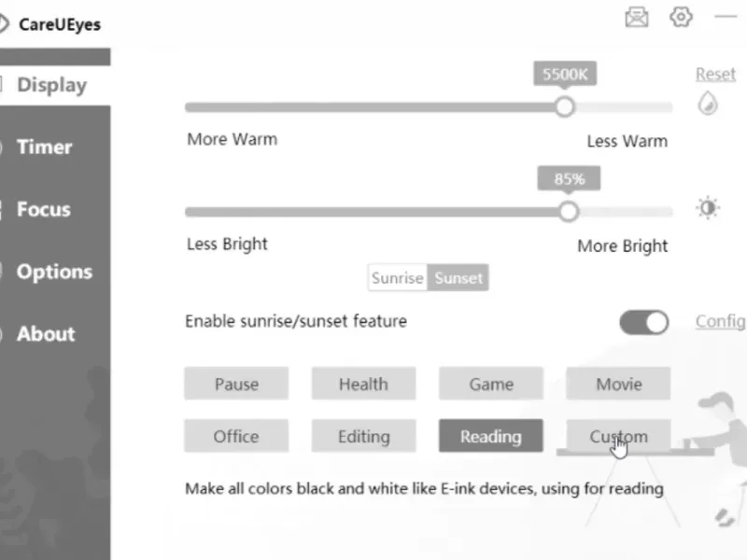Click the color temperature droplet icon

point(708,104)
